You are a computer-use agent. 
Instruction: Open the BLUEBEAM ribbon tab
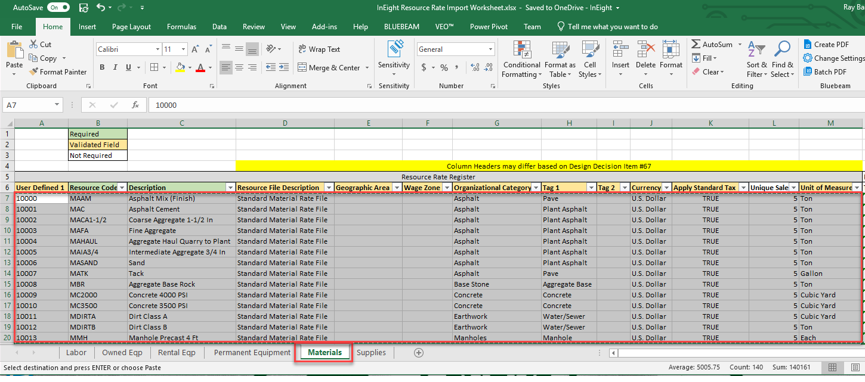[x=402, y=26]
